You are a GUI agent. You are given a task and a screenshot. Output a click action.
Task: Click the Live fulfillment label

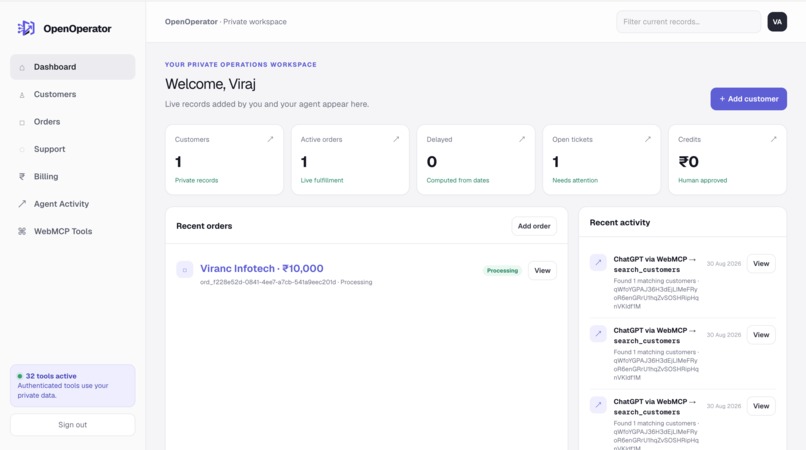[322, 181]
